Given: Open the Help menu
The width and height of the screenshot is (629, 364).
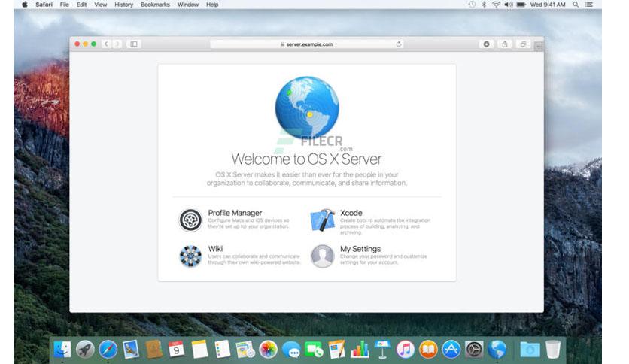Looking at the screenshot, I should [x=212, y=5].
